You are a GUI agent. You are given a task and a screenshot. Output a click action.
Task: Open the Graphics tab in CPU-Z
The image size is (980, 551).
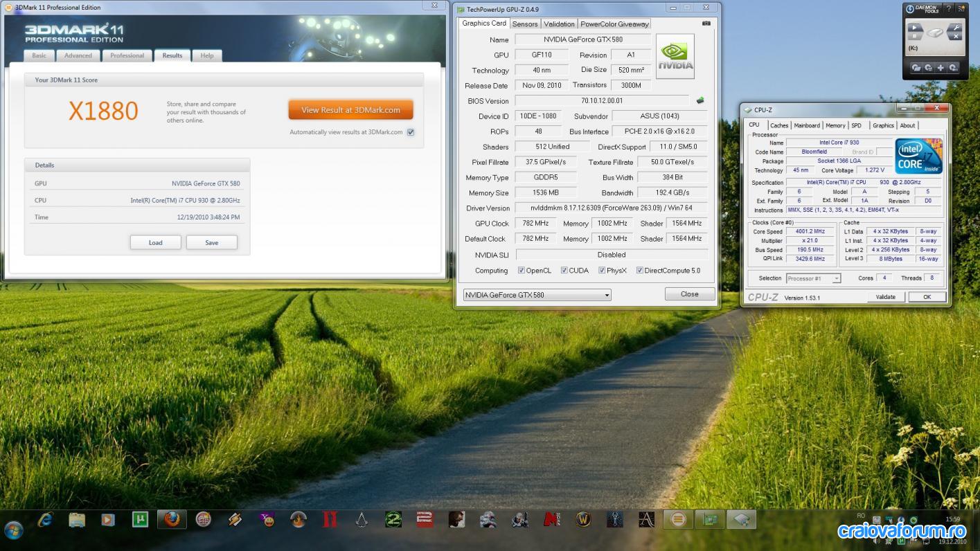pyautogui.click(x=883, y=125)
